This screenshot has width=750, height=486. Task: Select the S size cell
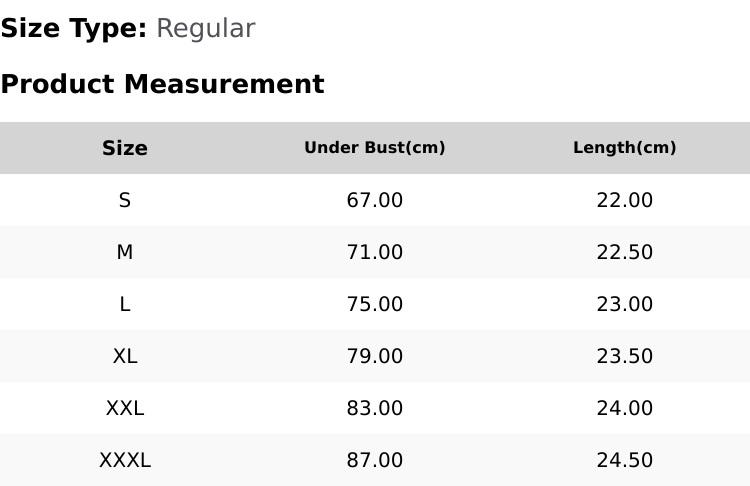click(x=125, y=200)
